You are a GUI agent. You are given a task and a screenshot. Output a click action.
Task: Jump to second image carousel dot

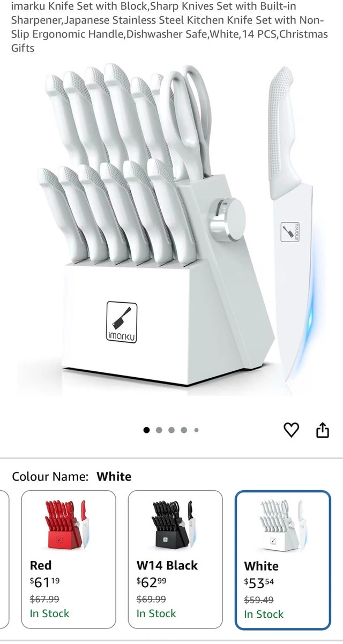(159, 430)
